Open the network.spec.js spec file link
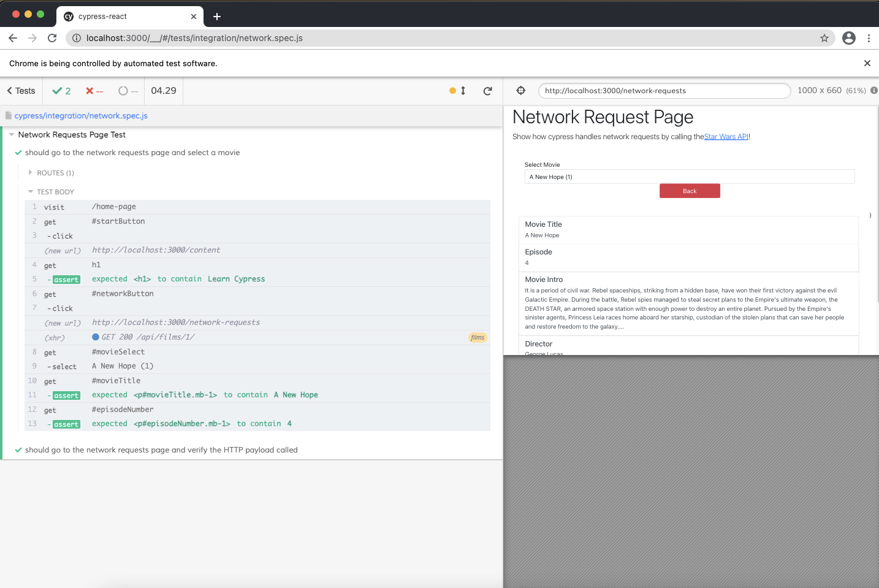This screenshot has height=588, width=879. [80, 115]
